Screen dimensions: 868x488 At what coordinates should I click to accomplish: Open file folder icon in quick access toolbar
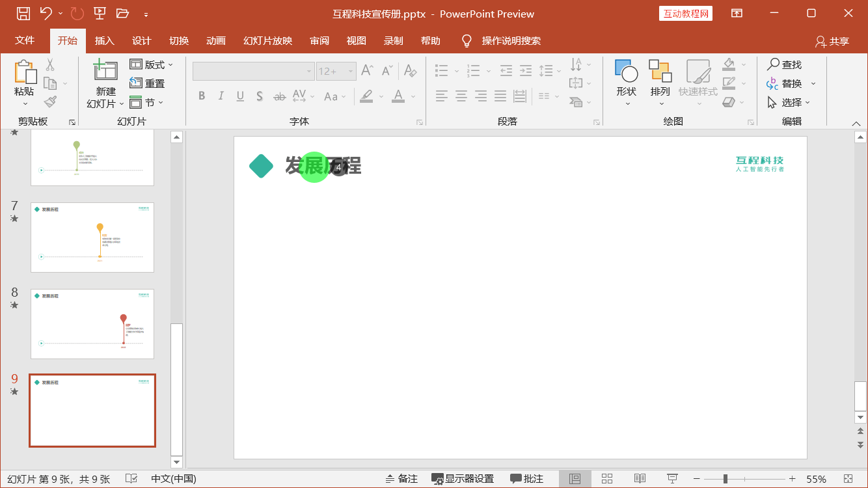[x=122, y=13]
